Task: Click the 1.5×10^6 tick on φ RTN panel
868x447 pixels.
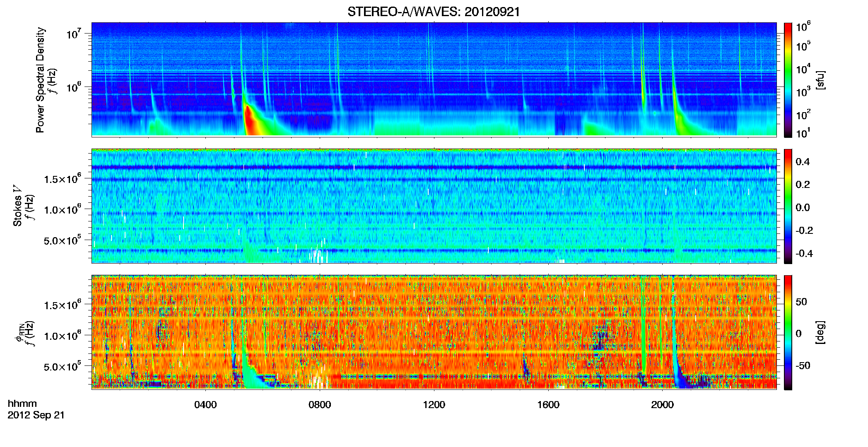Action: (63, 305)
